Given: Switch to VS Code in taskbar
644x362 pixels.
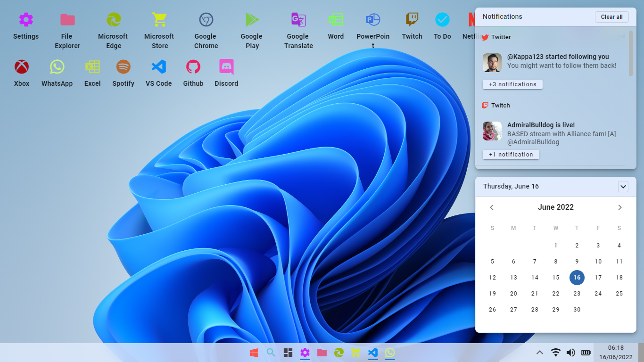Looking at the screenshot, I should (373, 353).
